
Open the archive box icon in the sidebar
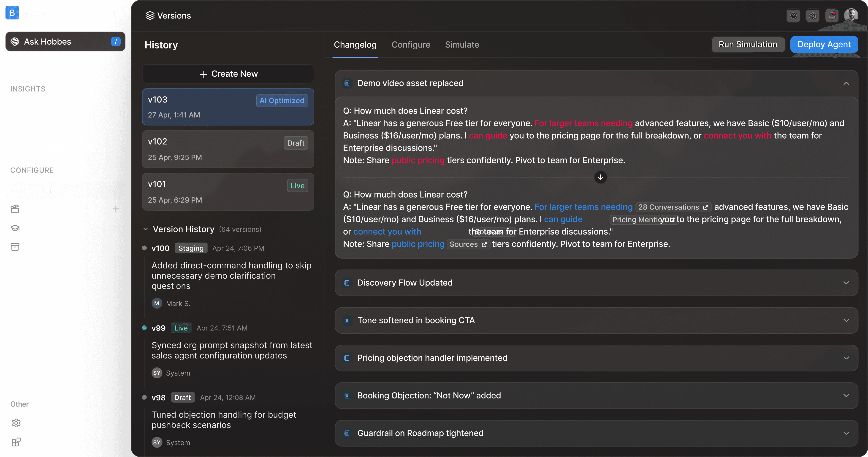tap(15, 247)
